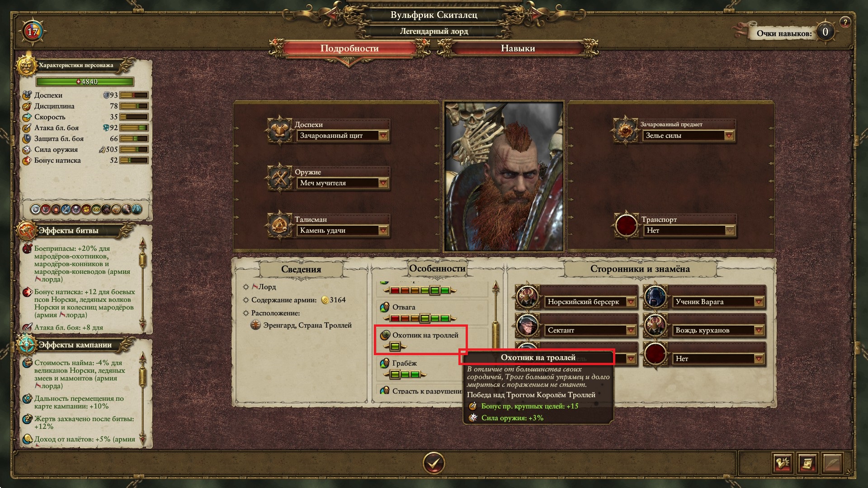Open the Зачарованный щит armor dropdown
Image resolution: width=868 pixels, height=488 pixels.
(x=342, y=136)
